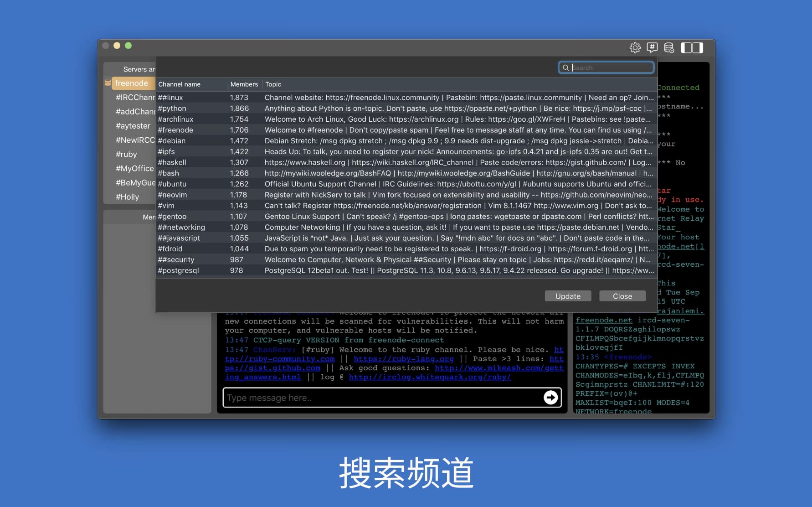812x507 pixels.
Task: Click the Close button in channel list
Action: (x=622, y=296)
